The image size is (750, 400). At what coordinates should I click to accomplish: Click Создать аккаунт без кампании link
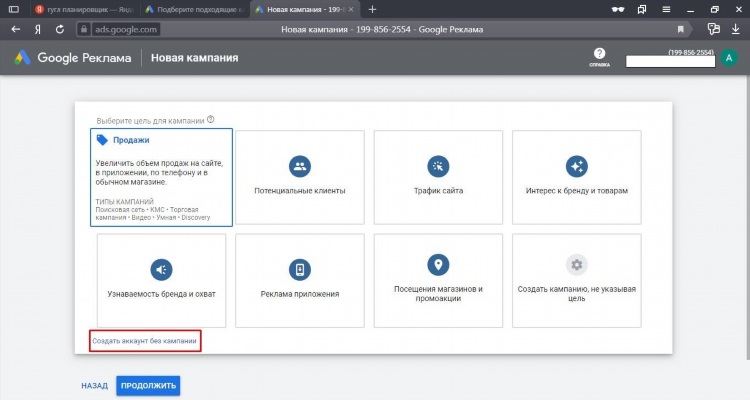144,341
